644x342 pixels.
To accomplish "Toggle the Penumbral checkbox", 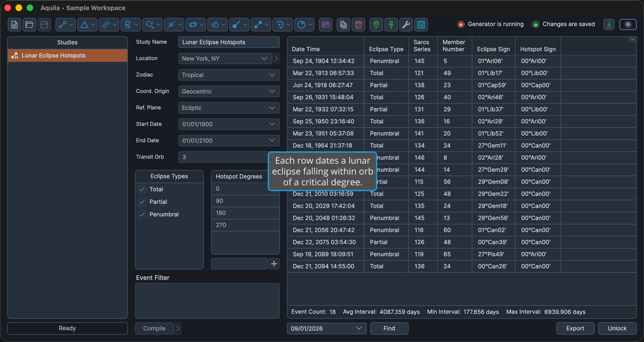I will tap(142, 214).
